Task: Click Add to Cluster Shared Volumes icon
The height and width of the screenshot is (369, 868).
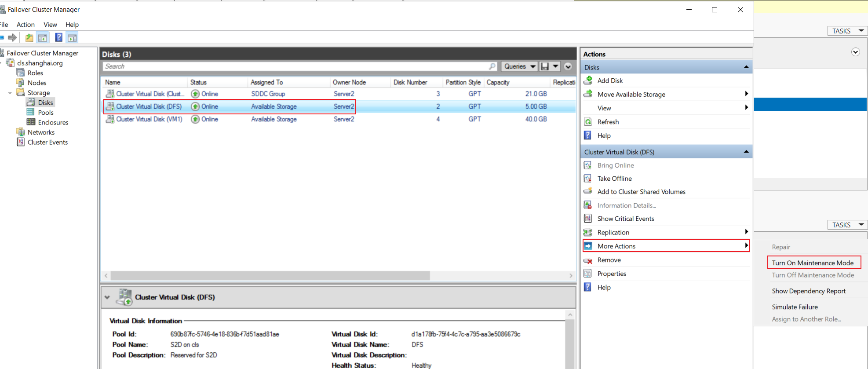Action: pyautogui.click(x=588, y=191)
